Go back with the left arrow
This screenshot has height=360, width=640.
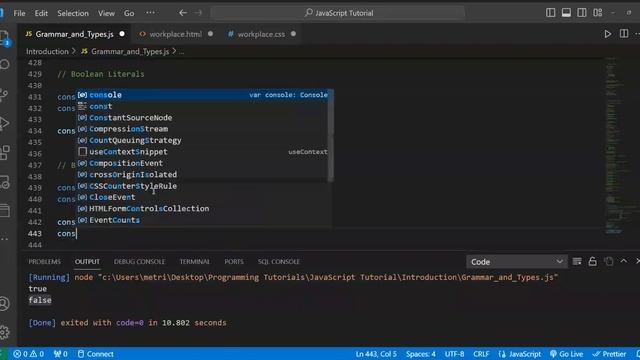[x=183, y=13]
